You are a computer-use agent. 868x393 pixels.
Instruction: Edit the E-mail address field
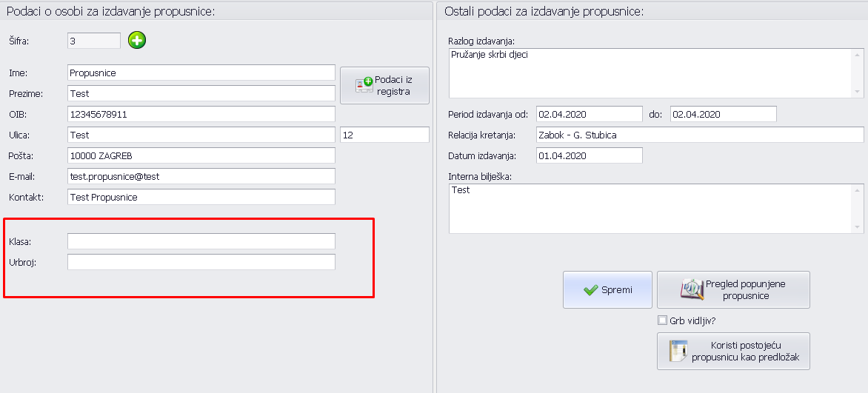[x=201, y=176]
